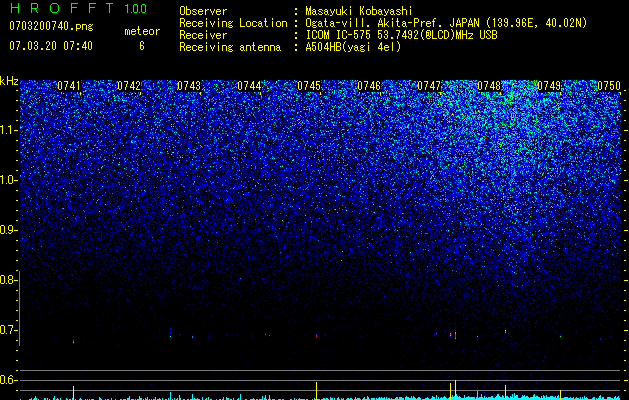Screen dimensions: 629x400
Task: Click the Receiving antenna label
Action: [x=230, y=47]
